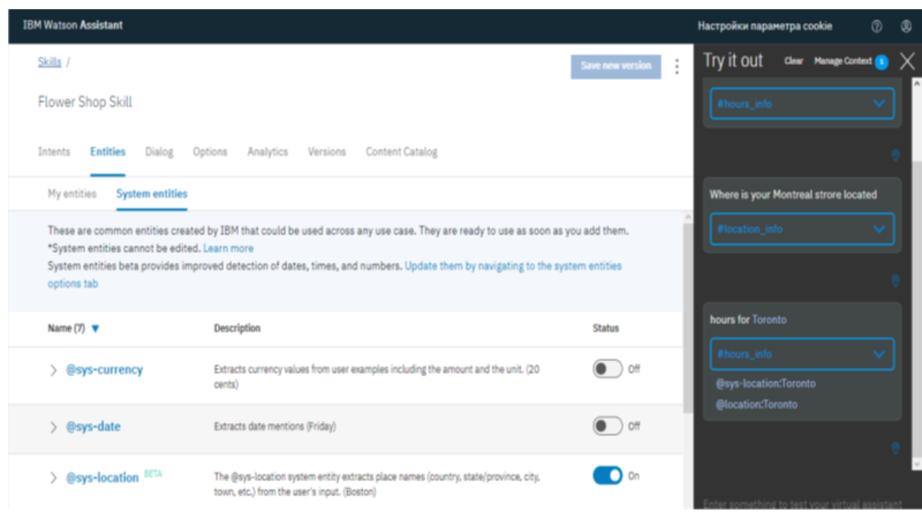Open the three-dot menu beside Save new version

(676, 66)
